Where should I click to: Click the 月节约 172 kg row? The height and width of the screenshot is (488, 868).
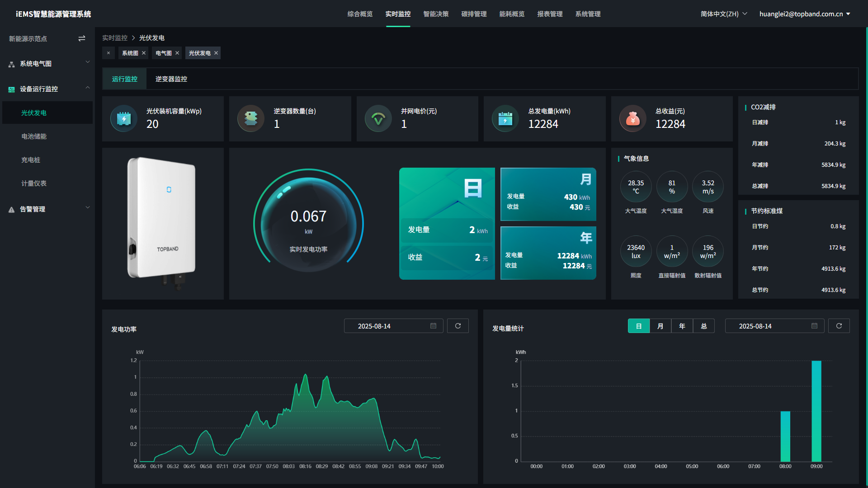(x=798, y=248)
